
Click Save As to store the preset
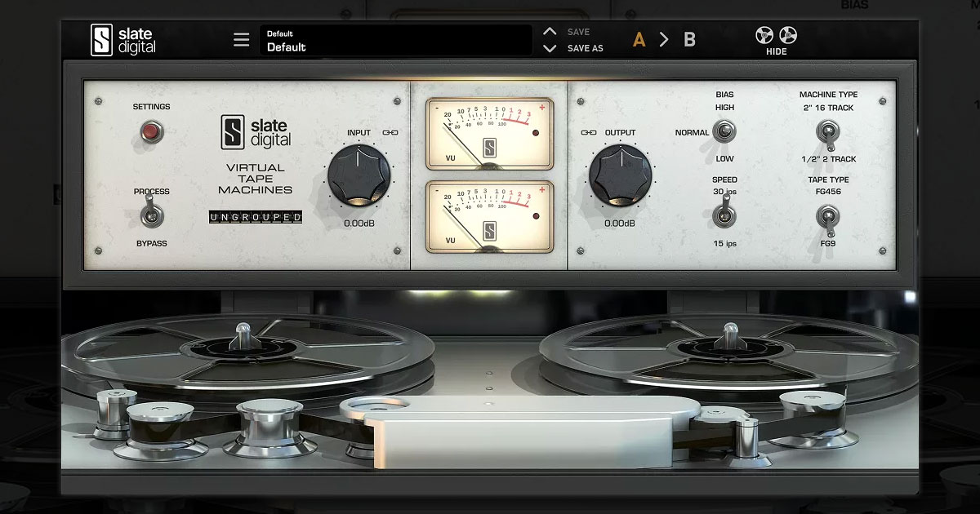pos(584,47)
